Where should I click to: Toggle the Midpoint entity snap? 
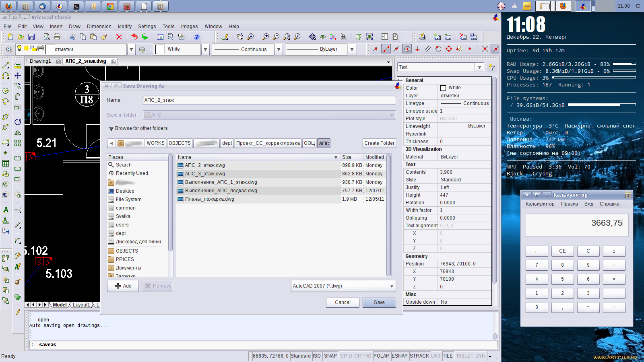pos(396,49)
